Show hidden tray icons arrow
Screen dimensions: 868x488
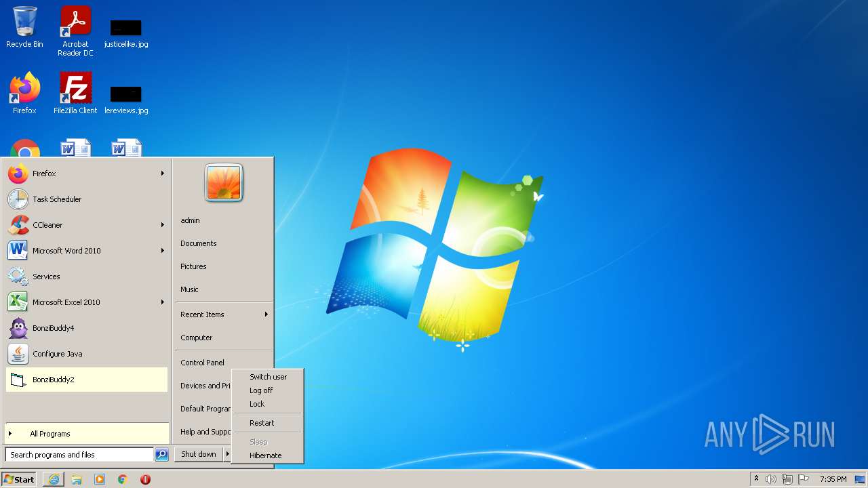click(756, 479)
